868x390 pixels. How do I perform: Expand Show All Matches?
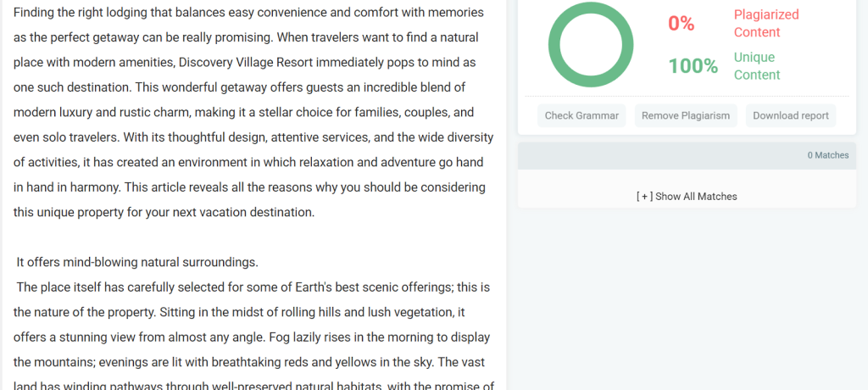687,196
